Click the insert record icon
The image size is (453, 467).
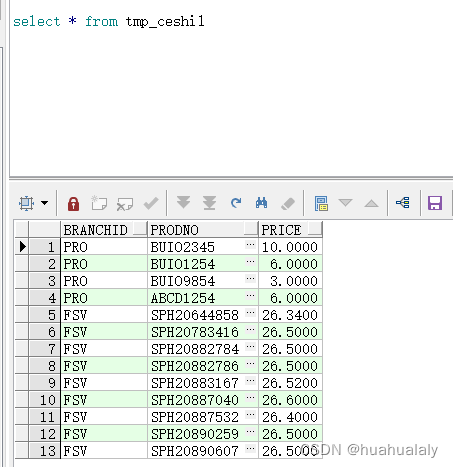pos(99,203)
